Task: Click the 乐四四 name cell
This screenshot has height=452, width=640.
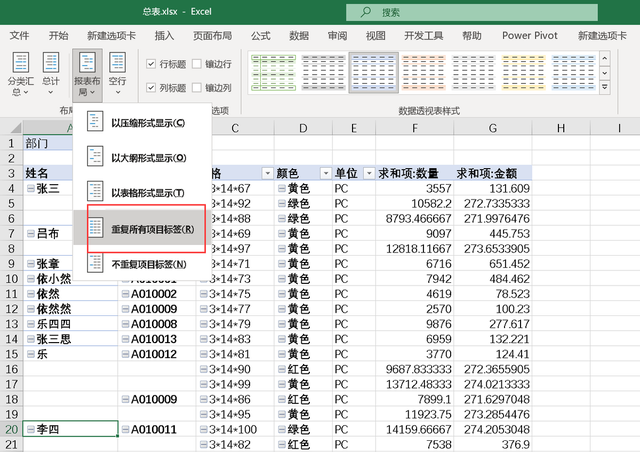Action: (x=70, y=324)
